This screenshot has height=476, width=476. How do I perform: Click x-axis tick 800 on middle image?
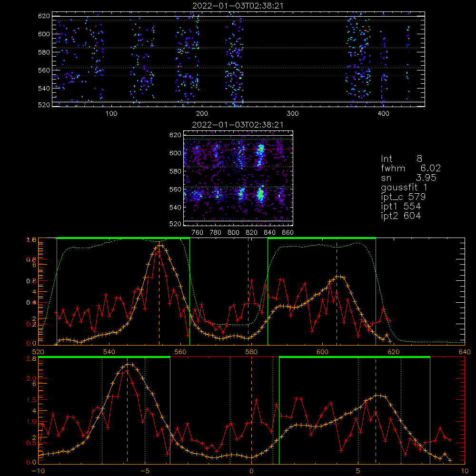coord(233,233)
